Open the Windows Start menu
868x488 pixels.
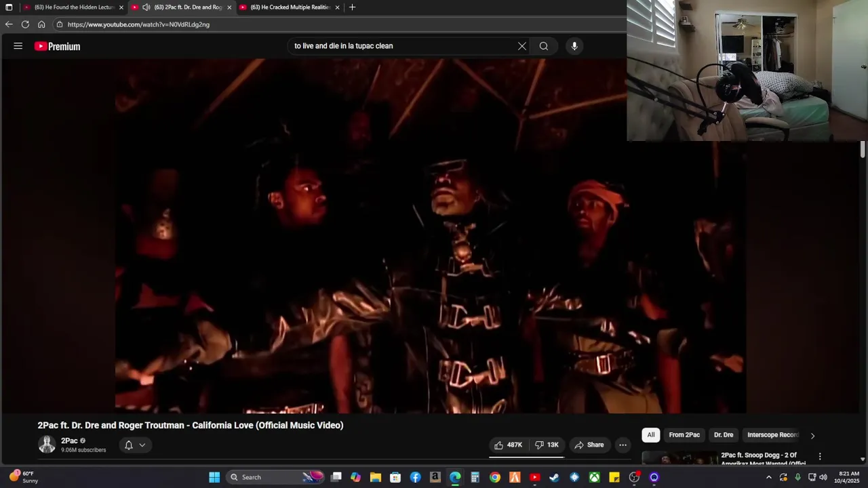[x=214, y=477]
